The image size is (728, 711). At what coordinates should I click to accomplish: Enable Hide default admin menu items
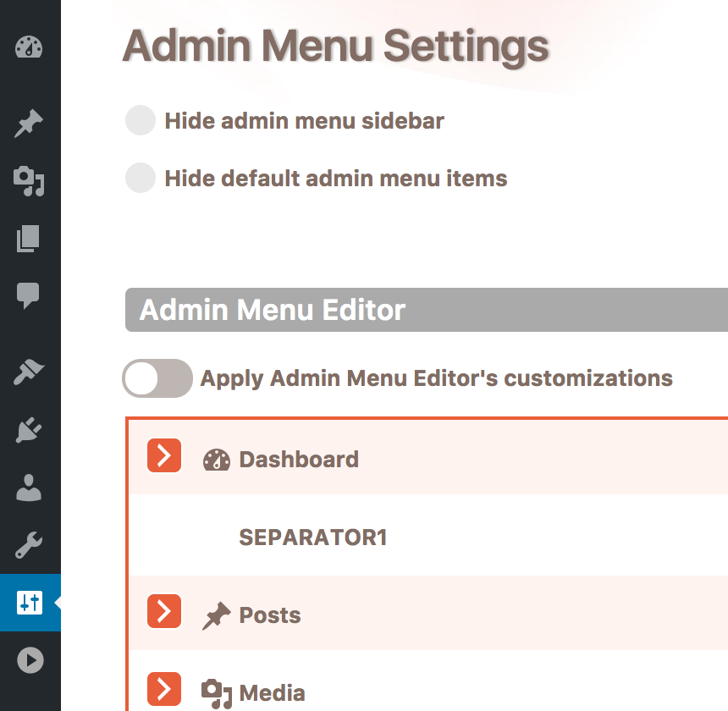tap(141, 178)
